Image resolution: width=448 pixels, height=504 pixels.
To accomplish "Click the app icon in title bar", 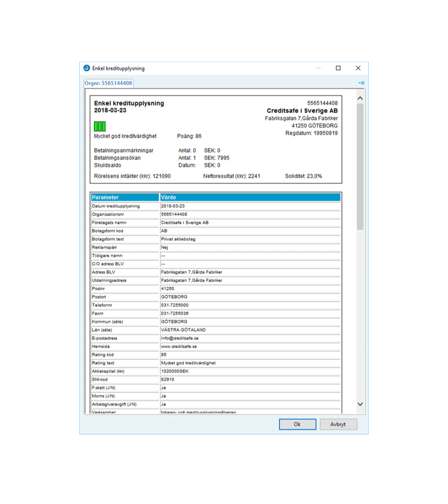I will coord(87,68).
